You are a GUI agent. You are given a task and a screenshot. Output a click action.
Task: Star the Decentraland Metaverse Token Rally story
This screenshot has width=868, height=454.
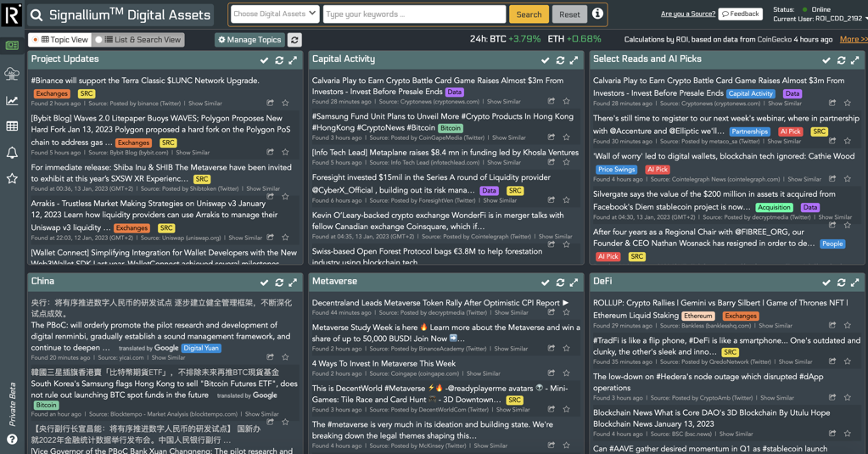click(x=566, y=312)
